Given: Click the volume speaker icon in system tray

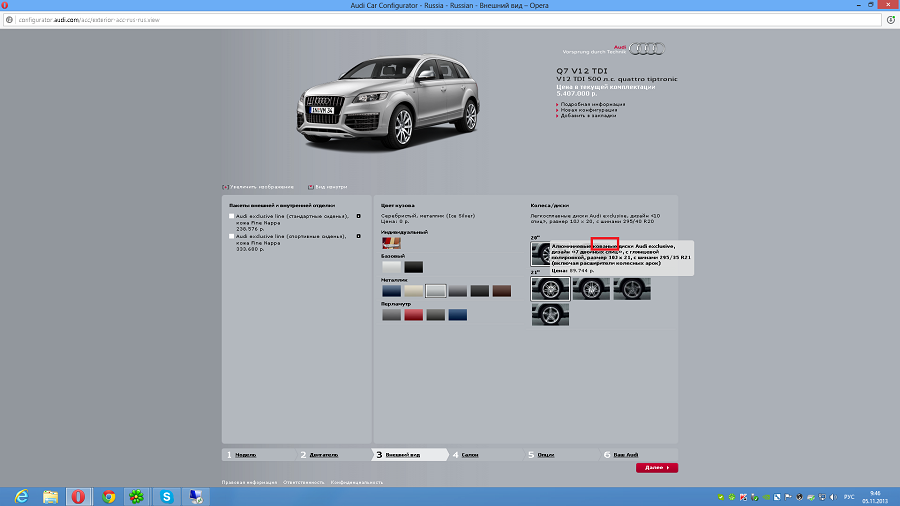Looking at the screenshot, I should tap(833, 497).
